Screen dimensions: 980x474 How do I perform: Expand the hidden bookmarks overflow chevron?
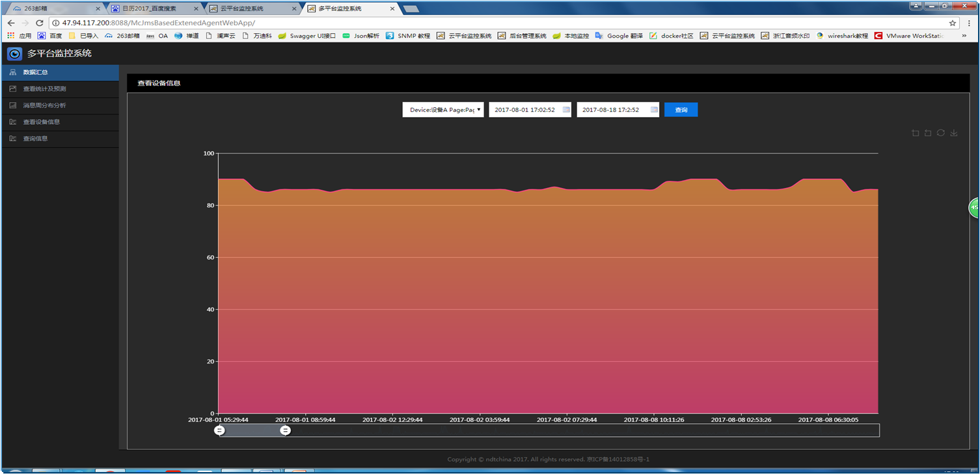point(964,36)
